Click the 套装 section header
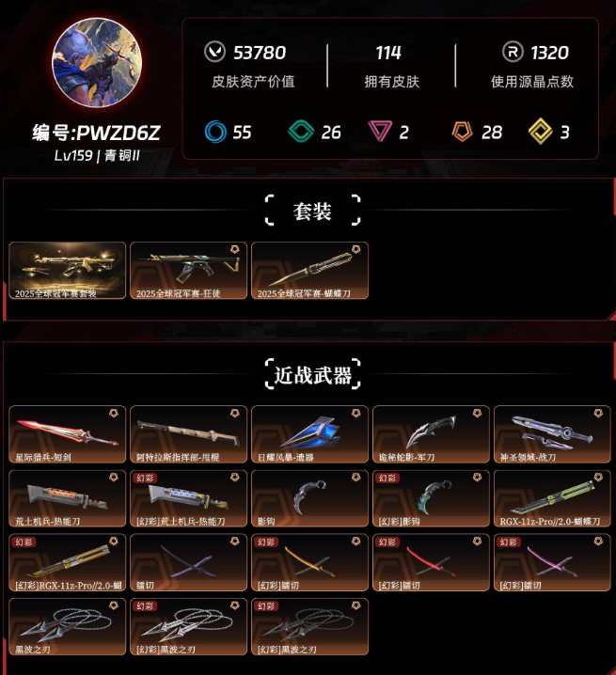Screen dimensions: 616x675 pyautogui.click(x=313, y=211)
